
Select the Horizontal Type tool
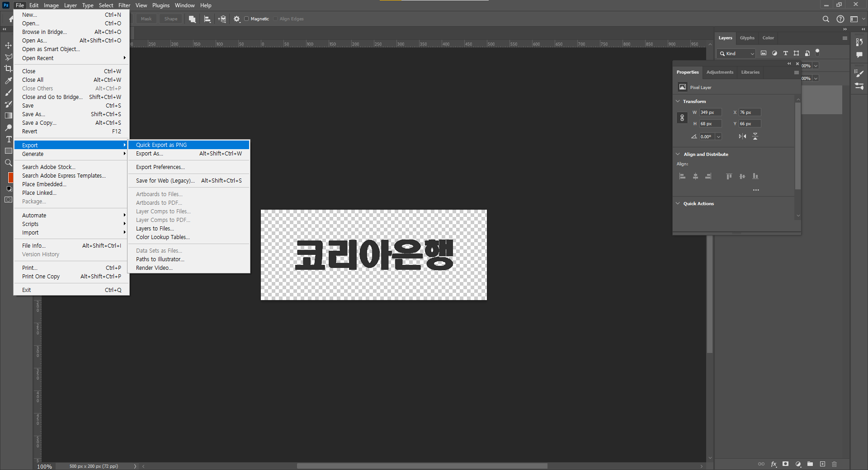click(8, 139)
